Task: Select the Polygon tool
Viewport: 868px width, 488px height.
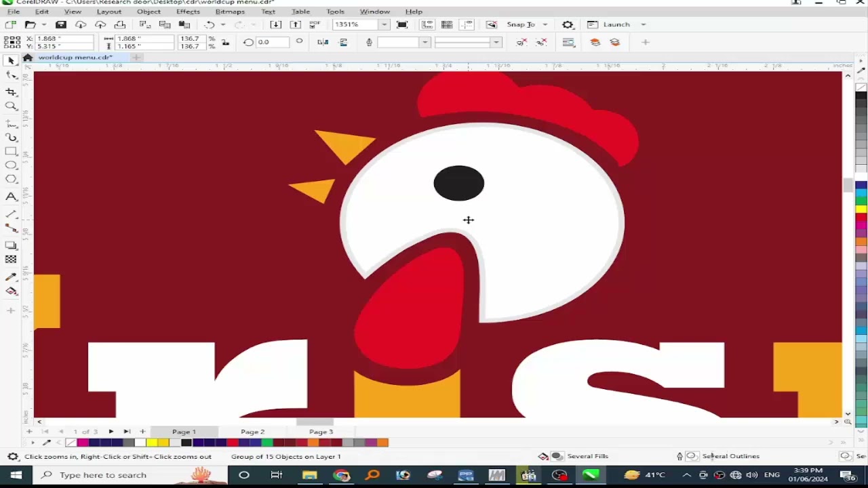Action: (x=11, y=180)
